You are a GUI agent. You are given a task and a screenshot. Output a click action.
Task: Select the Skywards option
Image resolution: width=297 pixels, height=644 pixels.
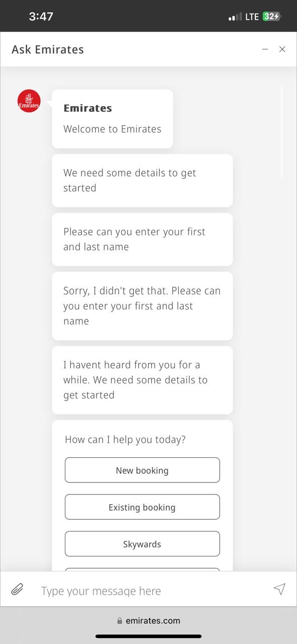tap(142, 544)
